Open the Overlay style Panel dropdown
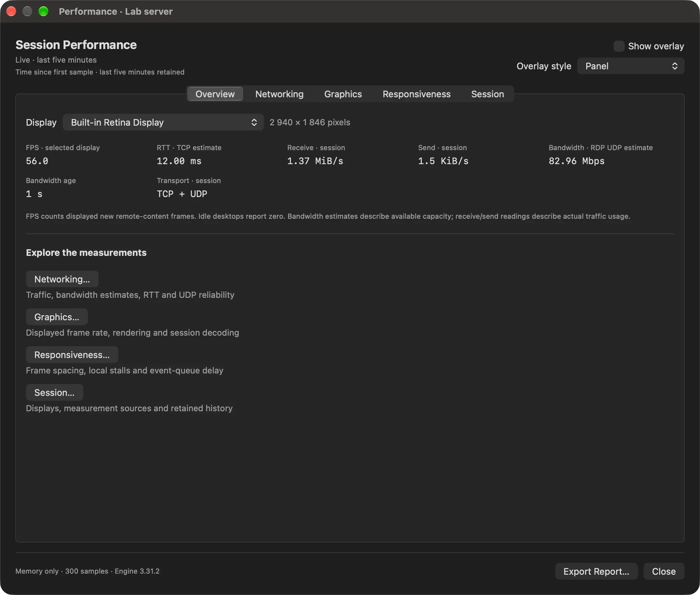The height and width of the screenshot is (595, 700). click(631, 66)
